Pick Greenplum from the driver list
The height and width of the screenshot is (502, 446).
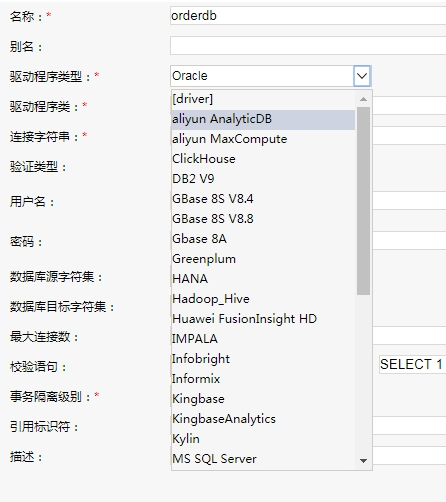point(263,259)
